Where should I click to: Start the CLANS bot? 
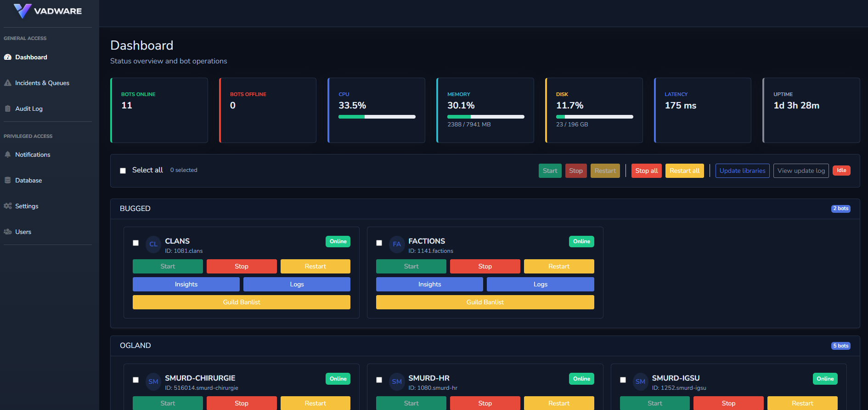[x=168, y=266]
